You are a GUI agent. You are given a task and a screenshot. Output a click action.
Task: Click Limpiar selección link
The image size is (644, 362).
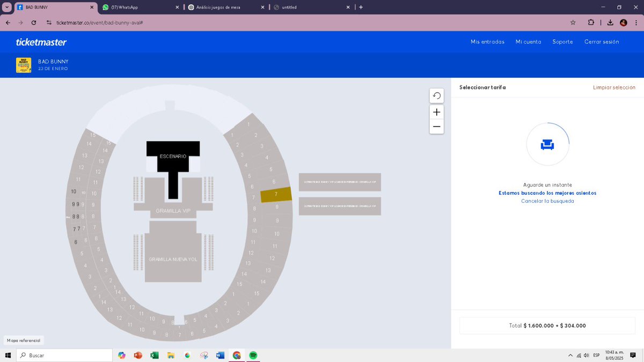pos(614,87)
